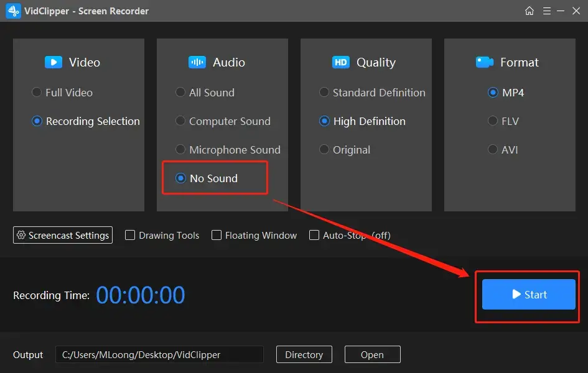Go to the home screen icon
The image size is (588, 373).
[x=529, y=11]
